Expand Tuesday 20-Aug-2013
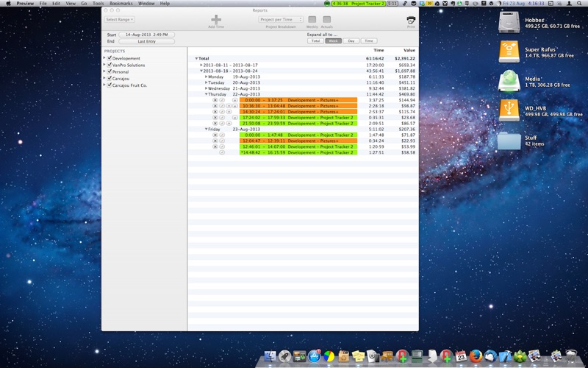588x368 pixels. pos(206,82)
